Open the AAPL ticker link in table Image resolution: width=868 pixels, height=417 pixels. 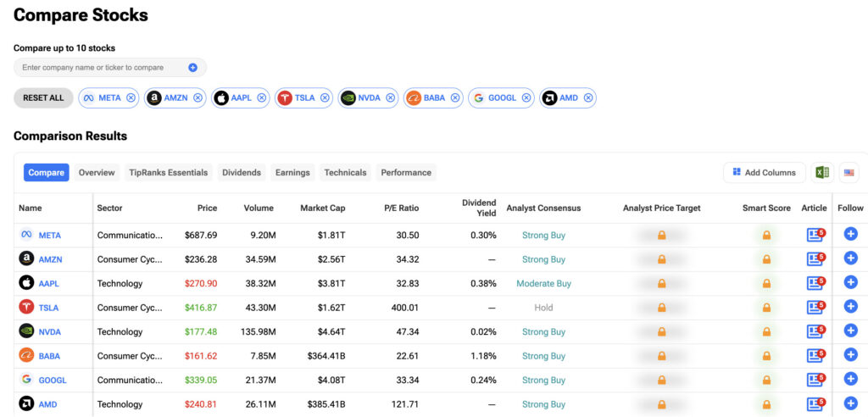tap(48, 284)
